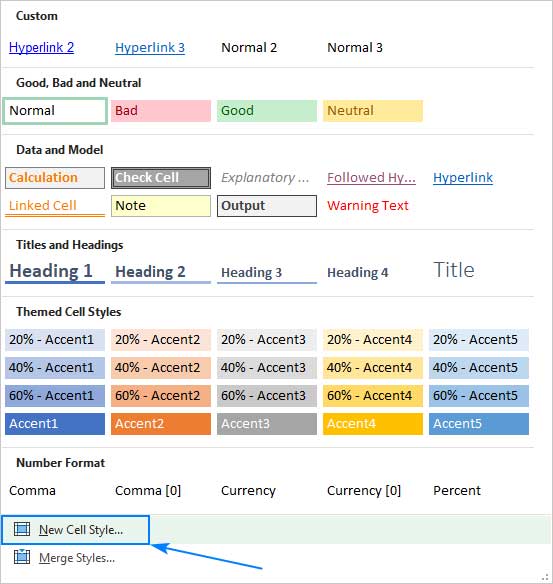Apply Heading 1 style
The height and width of the screenshot is (584, 553).
[55, 272]
